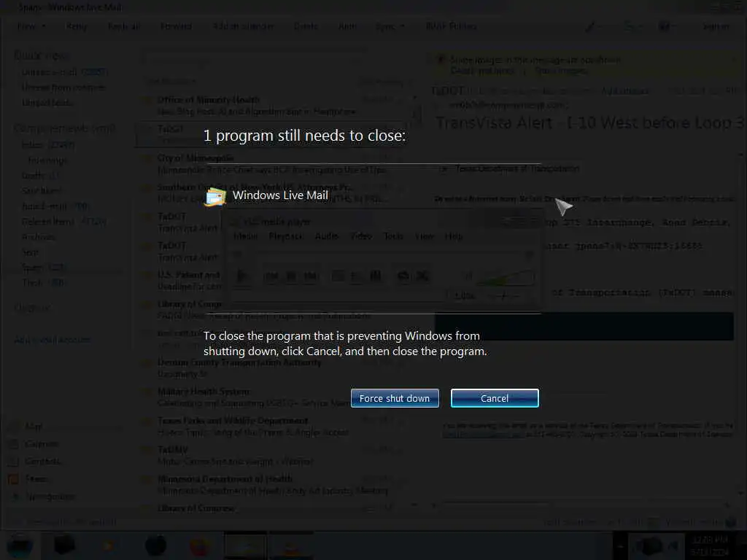Viewport: 747px width, 560px height.
Task: Click VLC next media button
Action: pos(311,276)
